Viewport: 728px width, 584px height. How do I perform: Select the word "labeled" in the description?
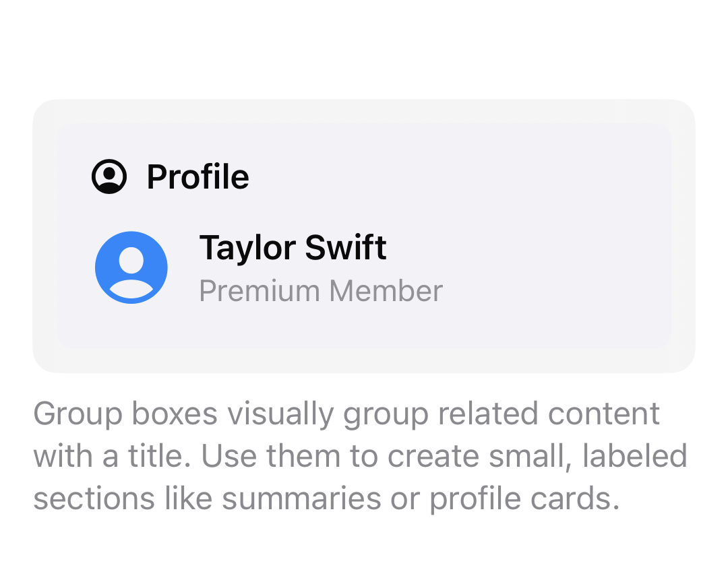point(635,456)
